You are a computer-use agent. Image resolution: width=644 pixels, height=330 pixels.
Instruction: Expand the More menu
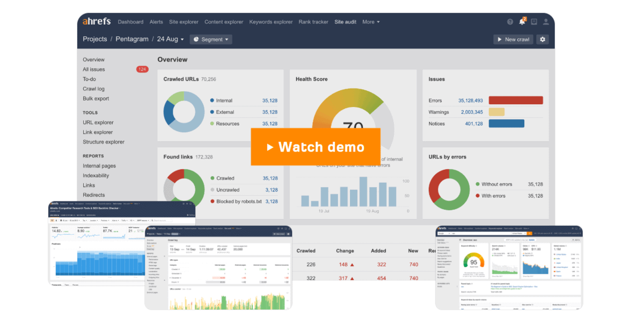pos(371,22)
